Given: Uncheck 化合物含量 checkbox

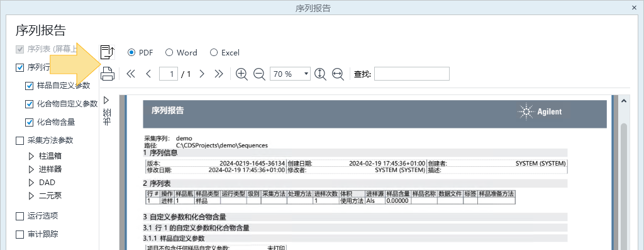Looking at the screenshot, I should click(x=29, y=122).
